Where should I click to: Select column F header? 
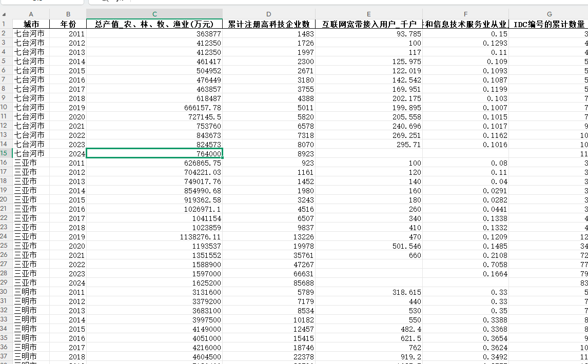[x=465, y=14]
